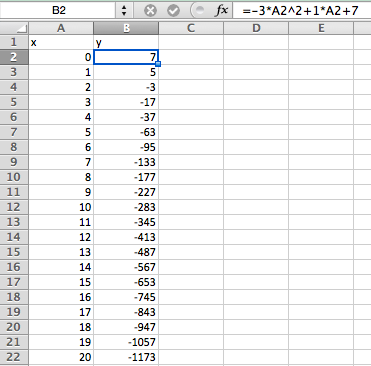Select all cells using corner triangle

click(14, 28)
